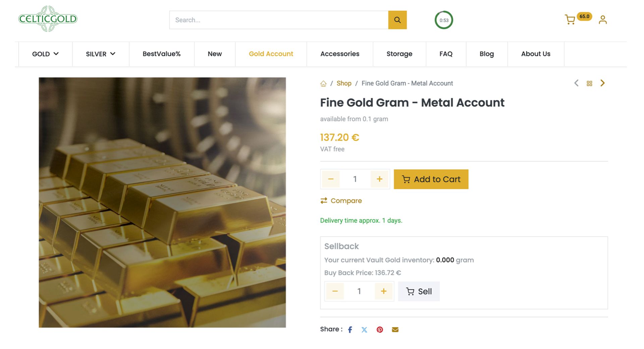Click the Compare link
This screenshot has height=349, width=644.
click(341, 200)
